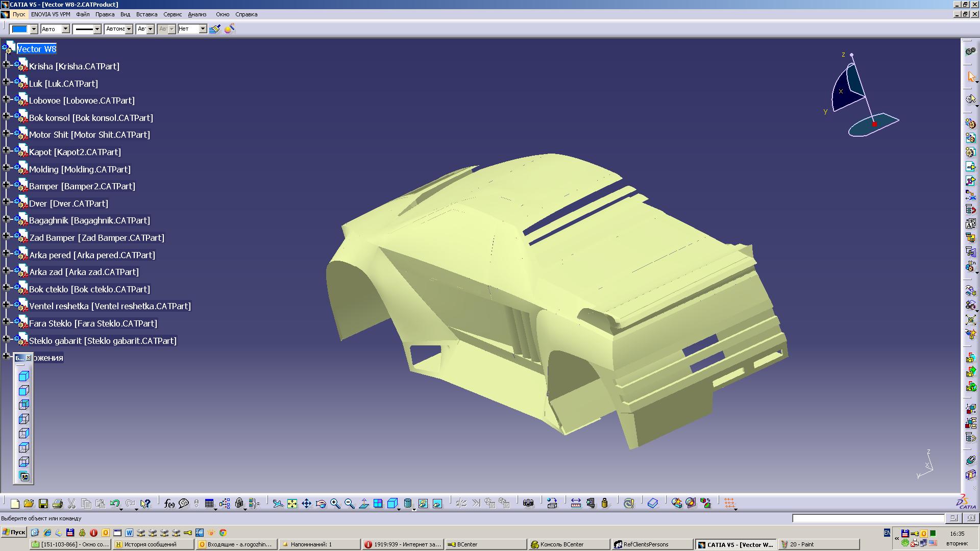Open the Formula f(x) tool
The image size is (980, 551).
point(169,504)
